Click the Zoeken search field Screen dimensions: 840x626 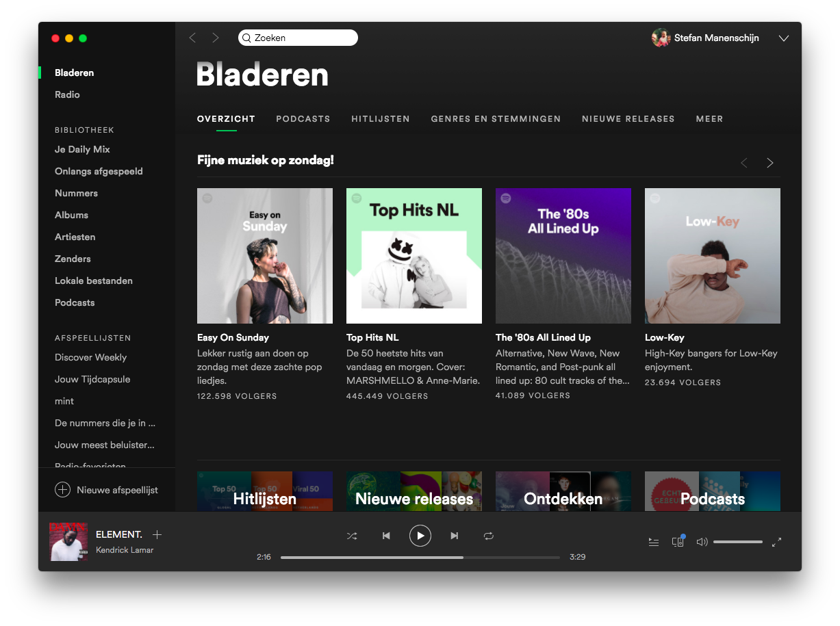298,38
